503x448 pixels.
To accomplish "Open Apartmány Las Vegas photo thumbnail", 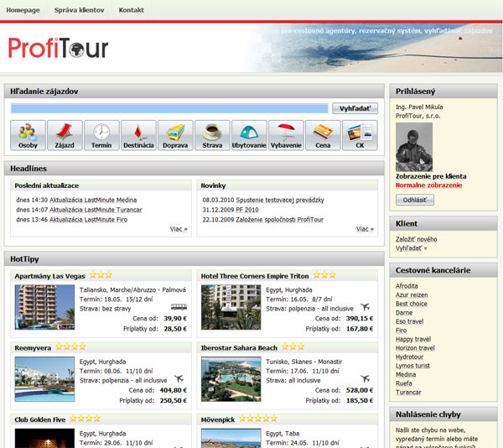I will click(44, 307).
